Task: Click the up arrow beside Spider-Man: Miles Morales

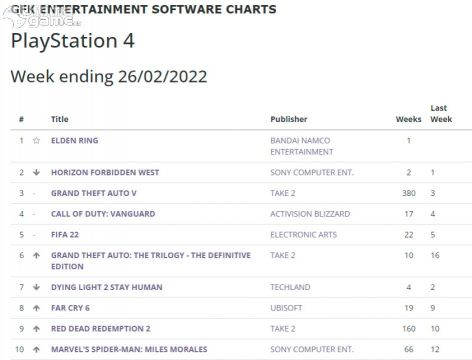Action: [x=36, y=349]
